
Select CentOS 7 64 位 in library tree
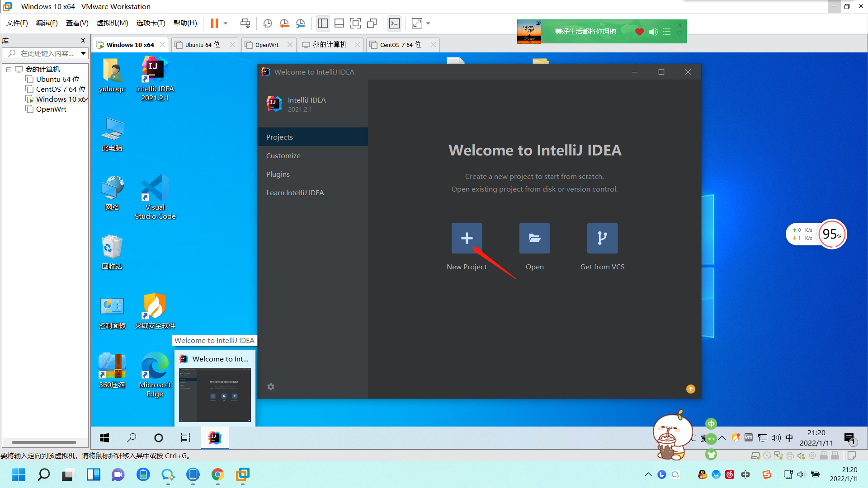[x=56, y=89]
